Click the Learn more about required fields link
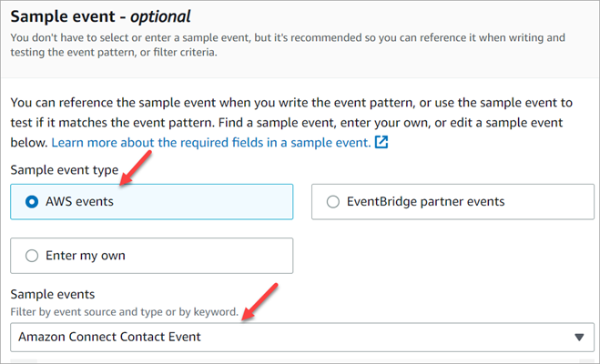The width and height of the screenshot is (600, 364). pyautogui.click(x=210, y=143)
